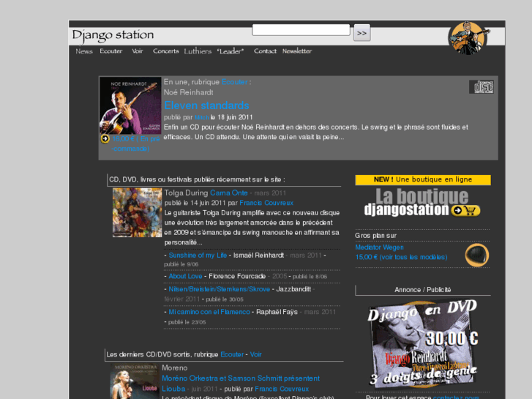Open La boutique djangostation banner
The width and height of the screenshot is (532, 399).
pyautogui.click(x=422, y=203)
